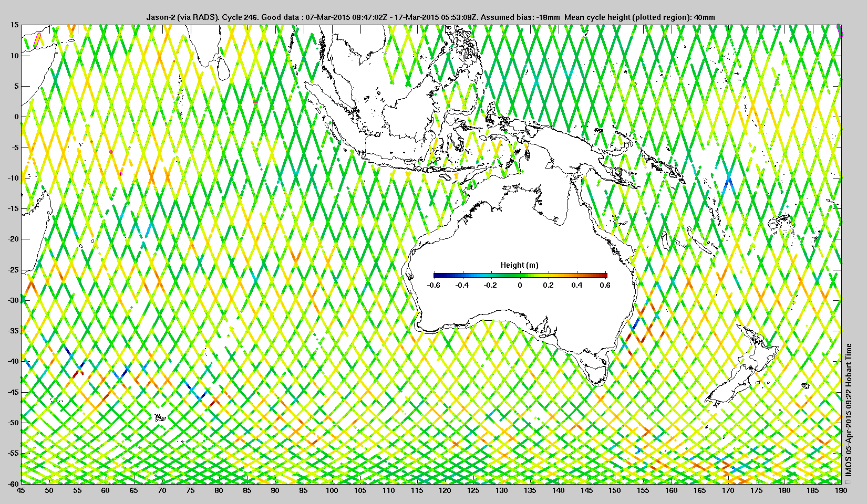Select the -0.6 colorbar tick label

pos(434,286)
